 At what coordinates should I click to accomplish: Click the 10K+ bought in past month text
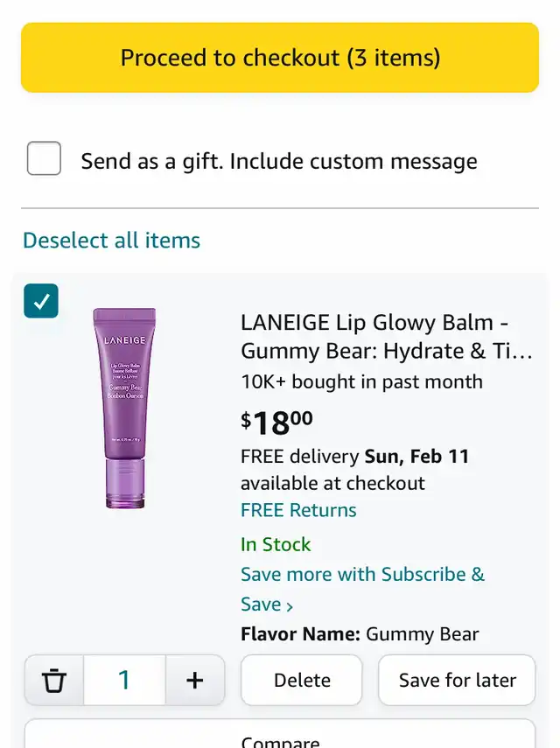(x=361, y=381)
